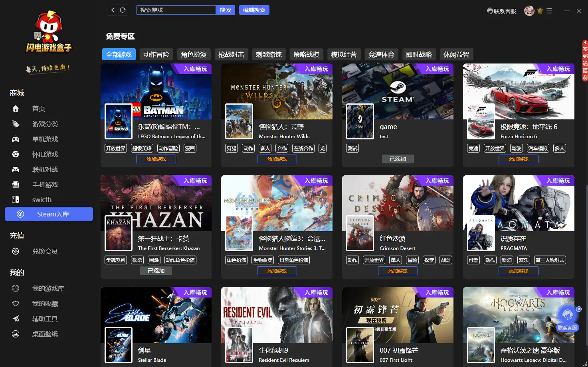
Task: Click the refresh icon next to search
Action: click(123, 10)
